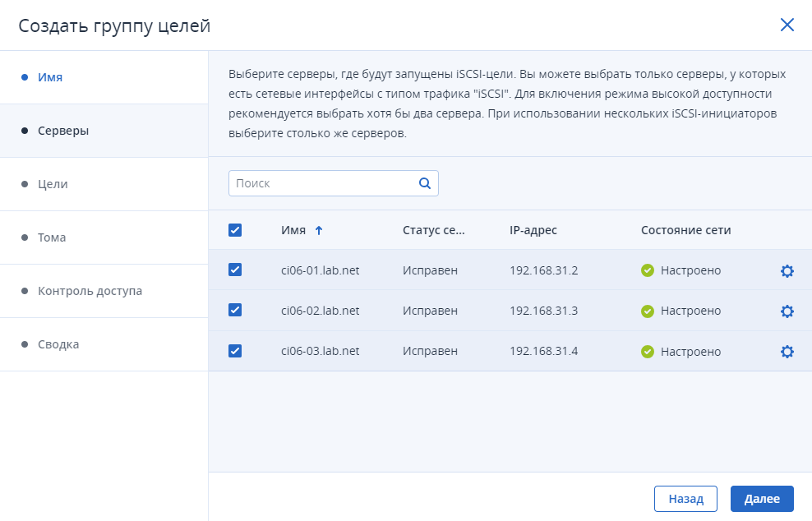
Task: Click the green status icon for ci06-01.lab.net
Action: (648, 270)
